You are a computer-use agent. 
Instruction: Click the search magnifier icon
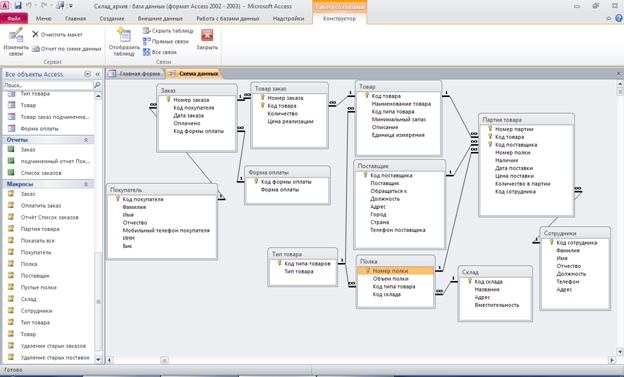[97, 85]
